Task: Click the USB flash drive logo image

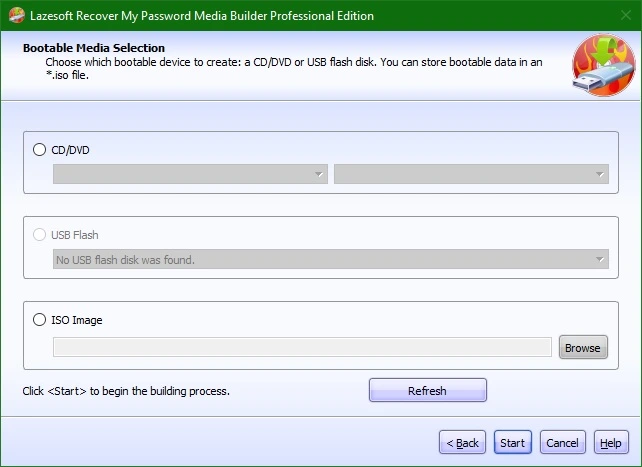Action: 604,65
